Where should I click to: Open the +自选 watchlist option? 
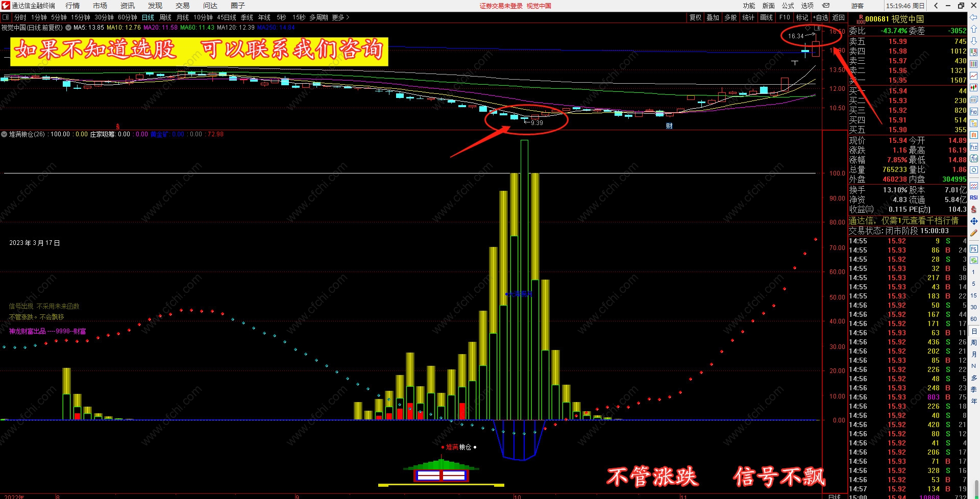[x=821, y=17]
